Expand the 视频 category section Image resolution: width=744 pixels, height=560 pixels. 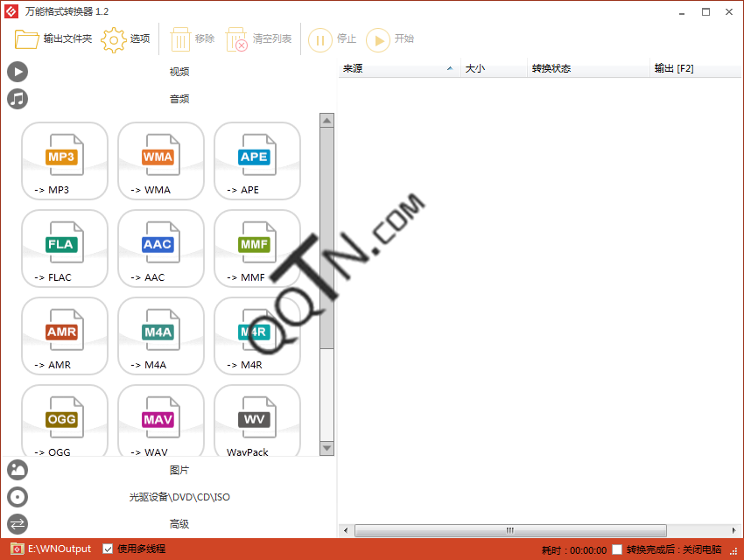coord(179,72)
